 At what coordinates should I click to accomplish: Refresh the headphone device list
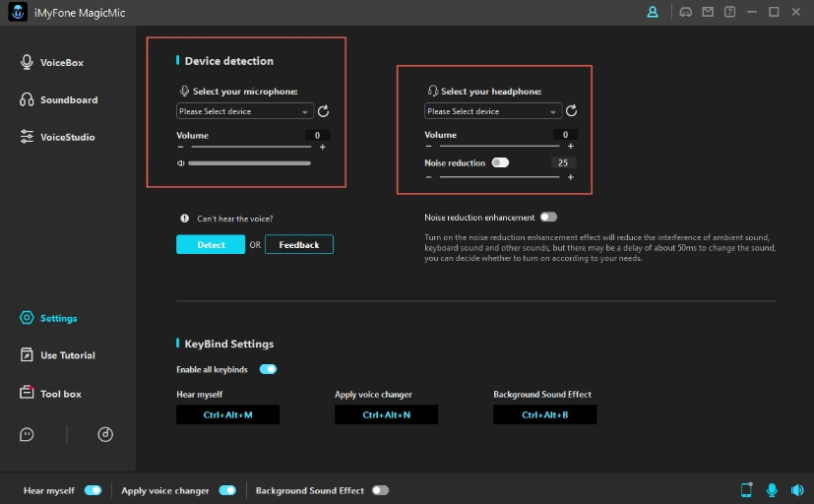coord(571,110)
